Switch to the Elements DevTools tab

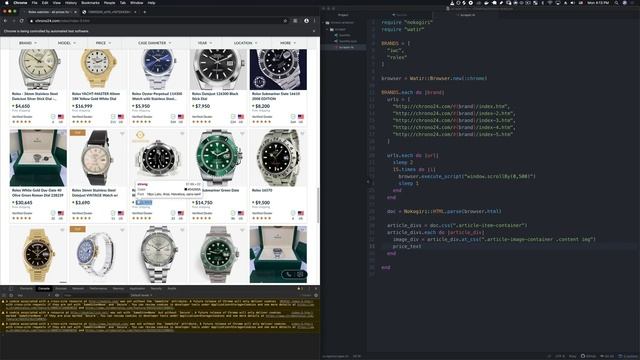(x=26, y=289)
